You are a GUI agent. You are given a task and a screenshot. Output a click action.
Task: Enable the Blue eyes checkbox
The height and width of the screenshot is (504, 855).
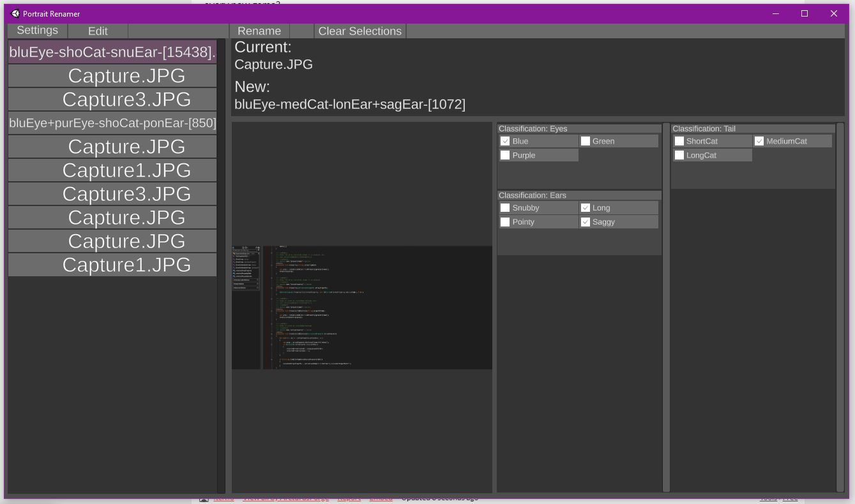[x=505, y=140]
